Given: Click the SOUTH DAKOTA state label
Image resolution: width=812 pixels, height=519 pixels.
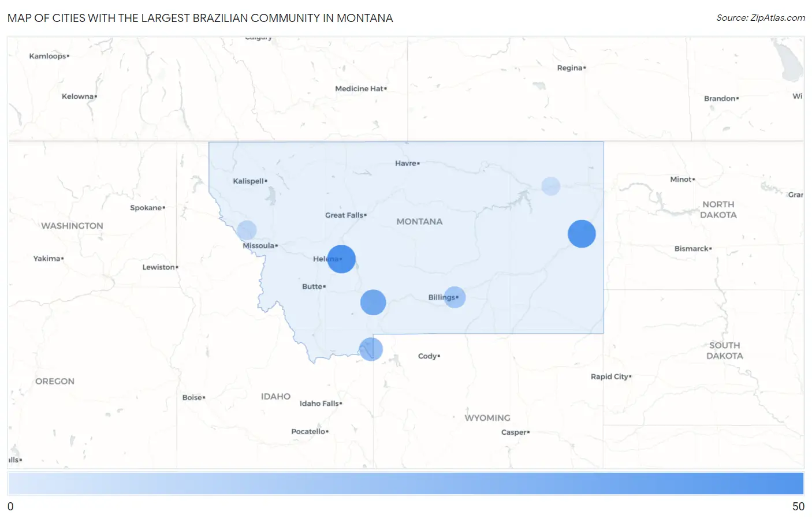Looking at the screenshot, I should 725,350.
